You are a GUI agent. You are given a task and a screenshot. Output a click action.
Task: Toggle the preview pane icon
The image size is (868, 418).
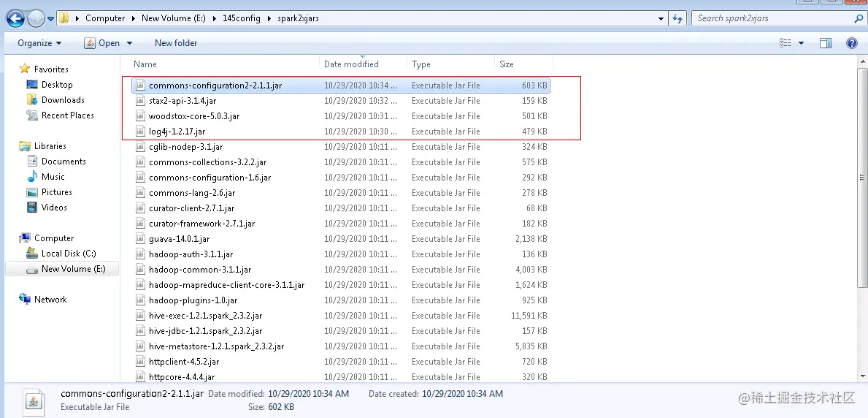[x=826, y=43]
